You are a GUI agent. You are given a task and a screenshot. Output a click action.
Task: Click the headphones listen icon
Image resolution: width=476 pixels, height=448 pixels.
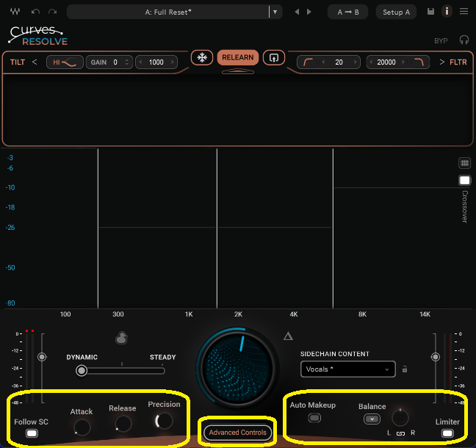(x=464, y=40)
